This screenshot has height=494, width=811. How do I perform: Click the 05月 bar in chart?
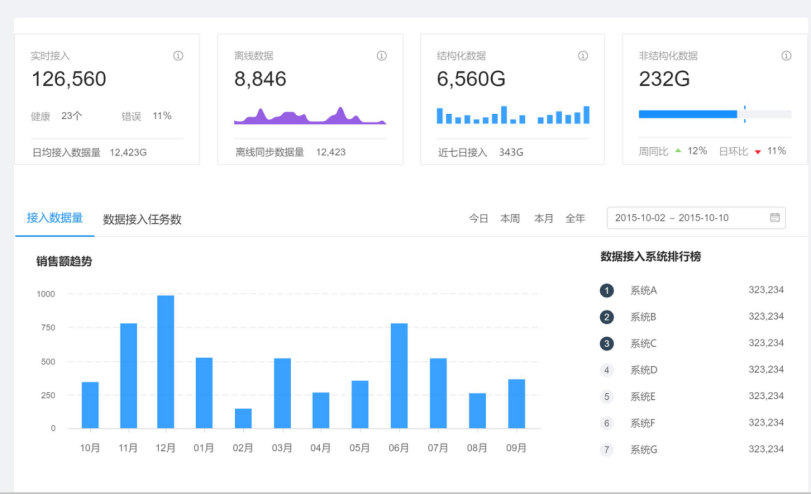pos(360,405)
